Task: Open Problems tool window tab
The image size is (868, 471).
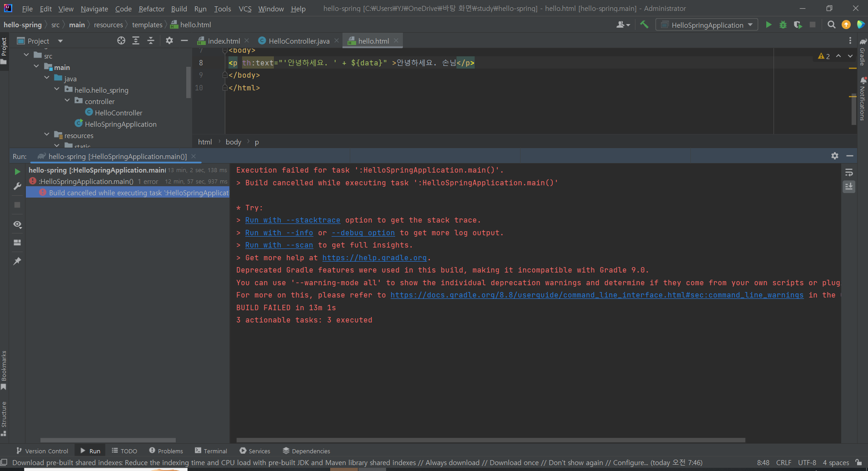Action: click(166, 451)
